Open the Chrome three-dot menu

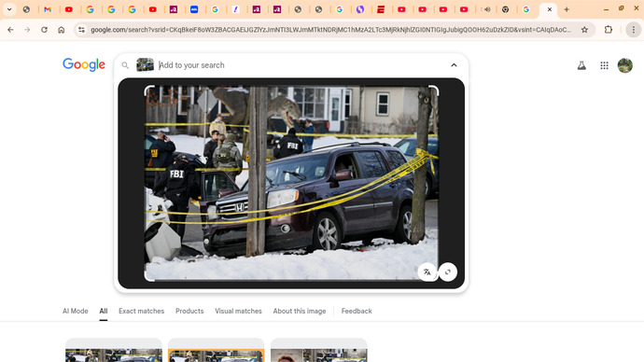click(x=634, y=30)
